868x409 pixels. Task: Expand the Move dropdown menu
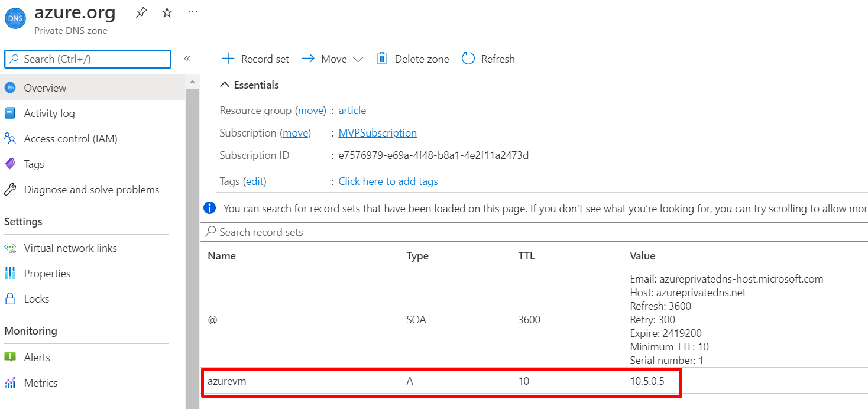[x=357, y=59]
